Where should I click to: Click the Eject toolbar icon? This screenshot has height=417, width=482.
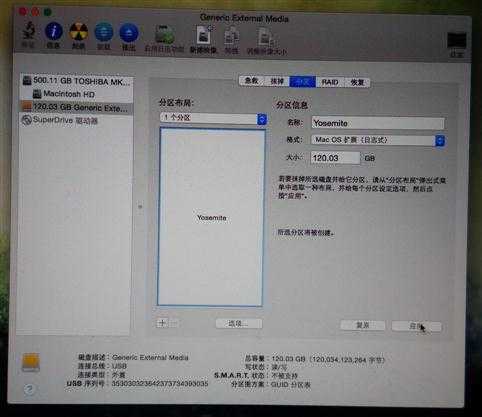(129, 33)
